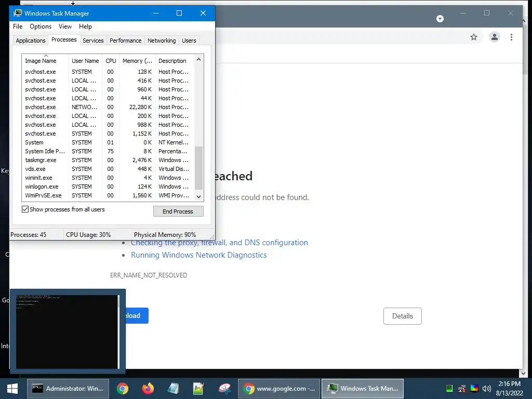Screen dimensions: 532x399
Task: Switch to the Applications tab
Action: point(31,41)
